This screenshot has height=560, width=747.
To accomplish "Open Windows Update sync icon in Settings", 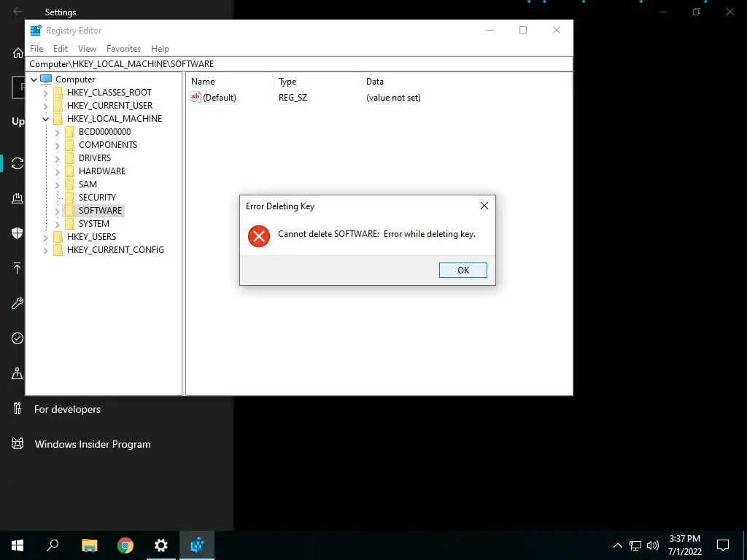I will pyautogui.click(x=18, y=163).
